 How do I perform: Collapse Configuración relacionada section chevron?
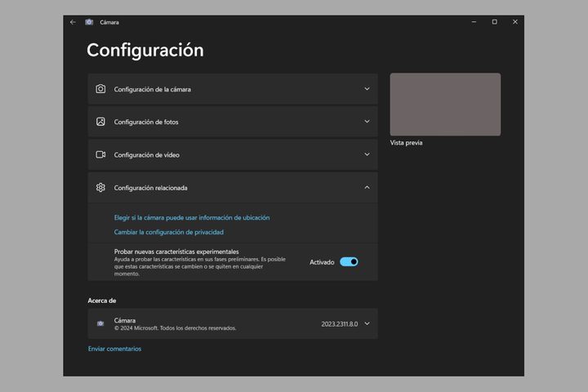tap(367, 187)
